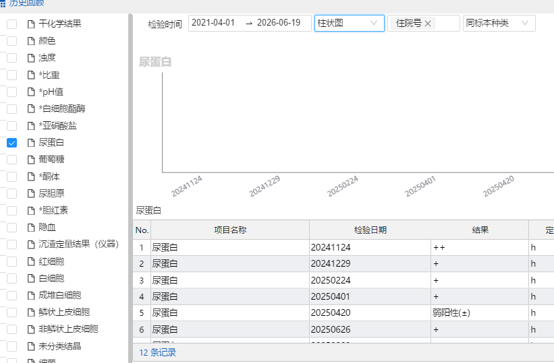Select the 尿胆原 tree item
This screenshot has width=554, height=363.
coord(52,194)
